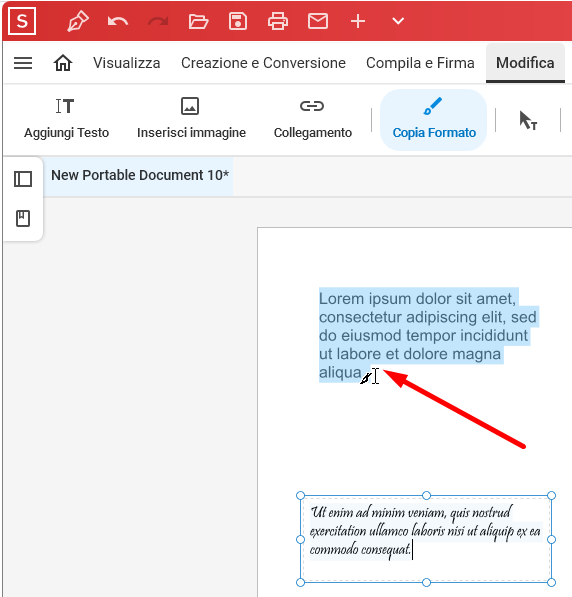Click the Aggiungi Testo button
The width and height of the screenshot is (572, 597).
click(66, 119)
